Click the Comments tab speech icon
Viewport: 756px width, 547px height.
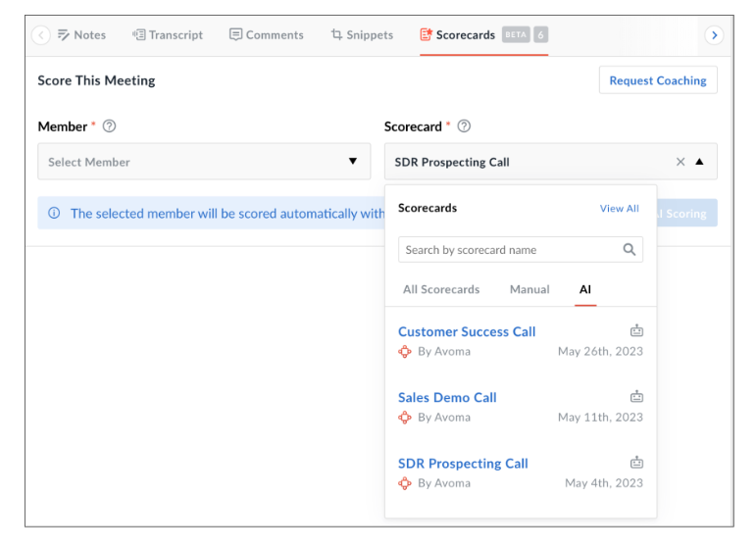(x=235, y=34)
